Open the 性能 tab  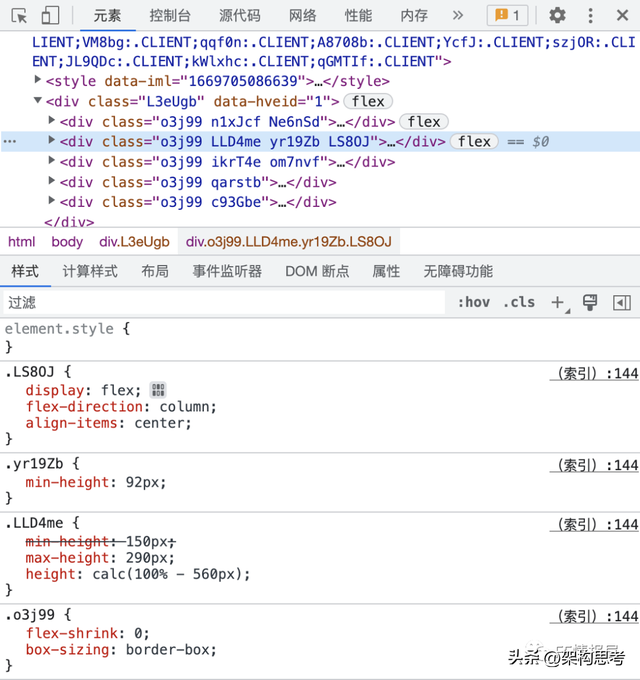tap(358, 16)
